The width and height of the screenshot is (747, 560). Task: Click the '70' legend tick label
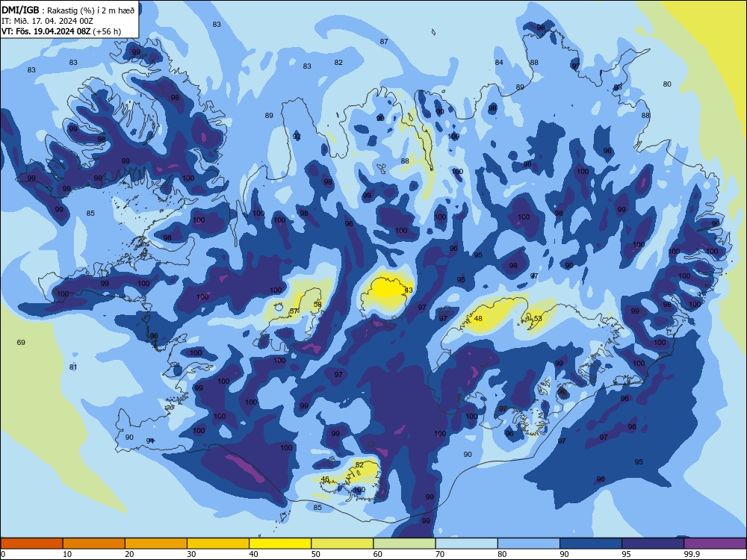(440, 554)
